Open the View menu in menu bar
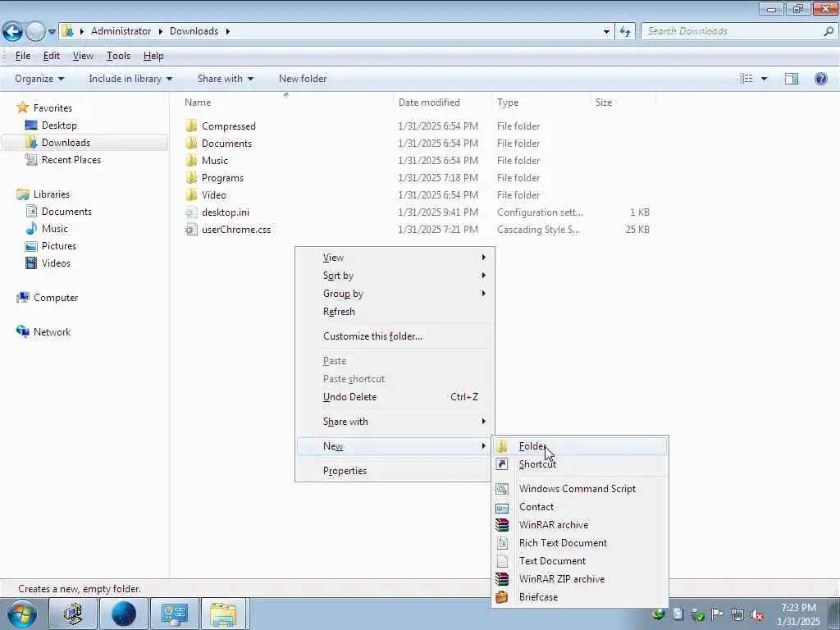The image size is (840, 630). coord(83,56)
